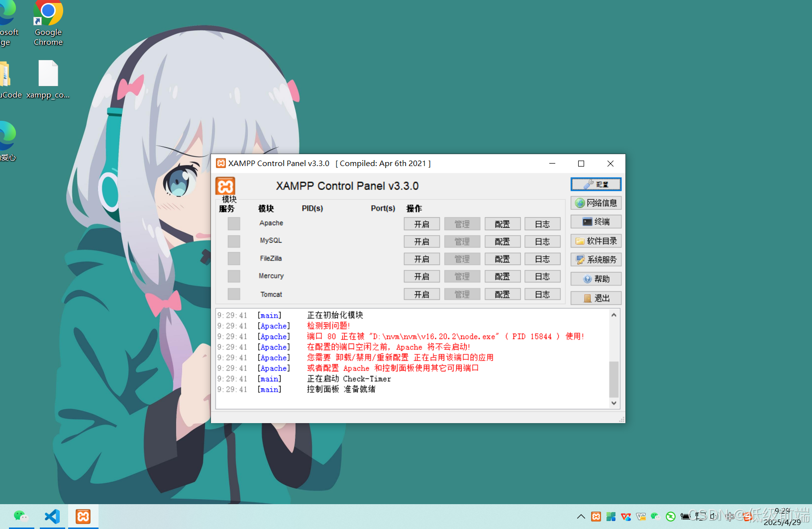
Task: Toggle FileZilla service checkbox
Action: (234, 259)
